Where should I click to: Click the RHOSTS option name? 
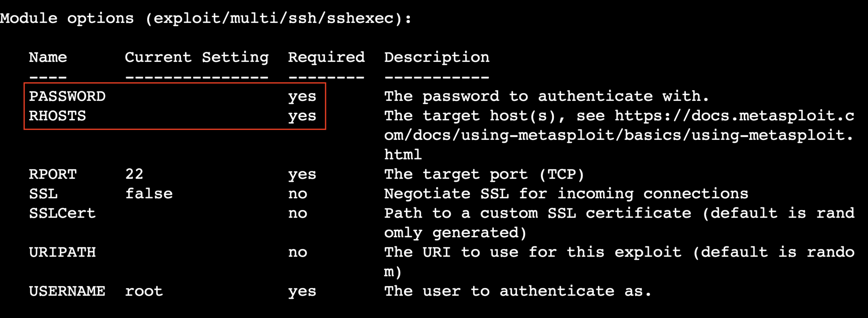click(x=57, y=116)
